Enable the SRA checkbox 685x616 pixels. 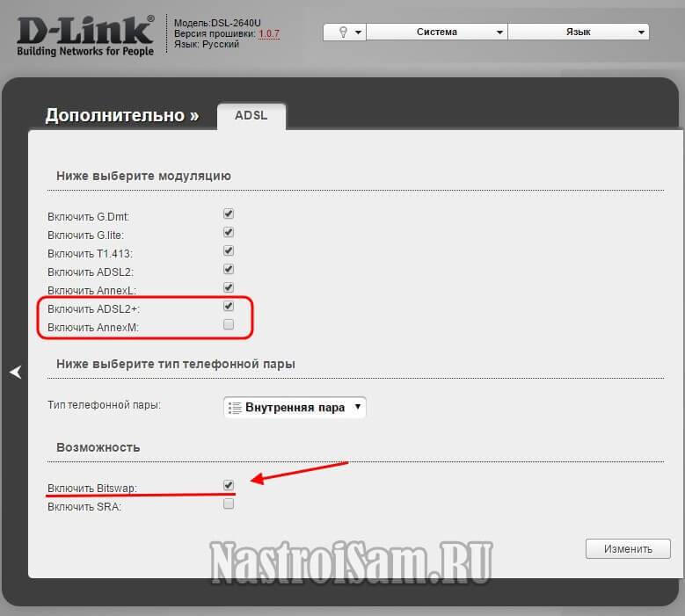coord(229,504)
